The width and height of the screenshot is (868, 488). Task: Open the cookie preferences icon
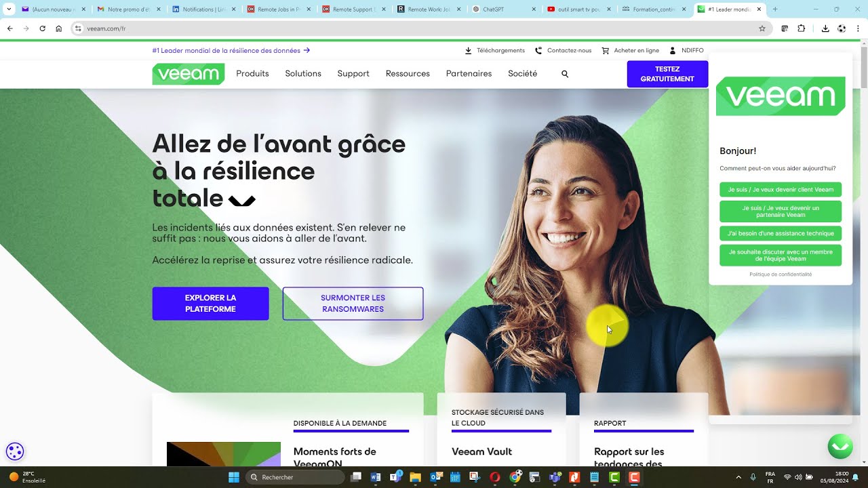tap(15, 451)
